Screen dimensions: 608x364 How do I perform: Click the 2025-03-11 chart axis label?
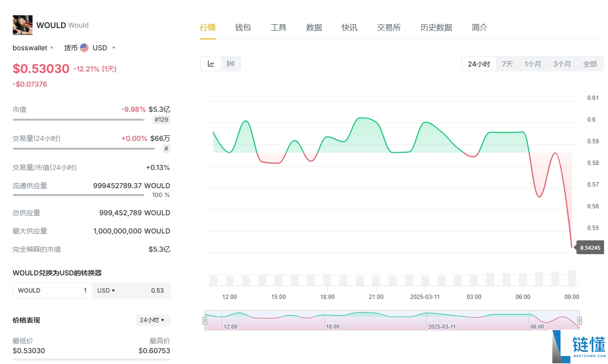[x=426, y=297]
